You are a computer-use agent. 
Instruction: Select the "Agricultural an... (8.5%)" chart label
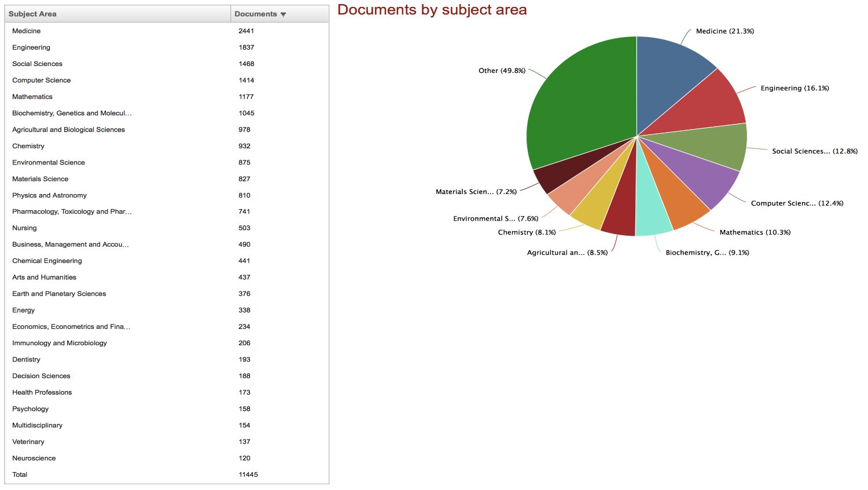click(567, 253)
